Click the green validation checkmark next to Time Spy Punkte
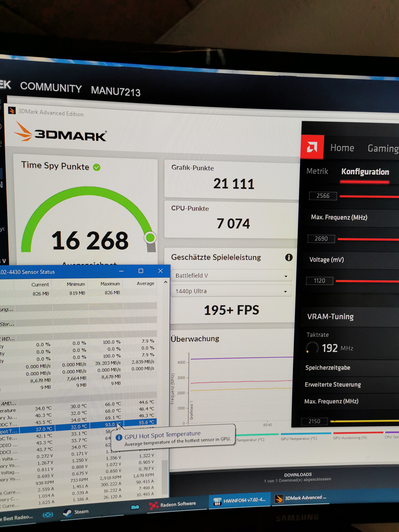399x532 pixels. pyautogui.click(x=97, y=167)
